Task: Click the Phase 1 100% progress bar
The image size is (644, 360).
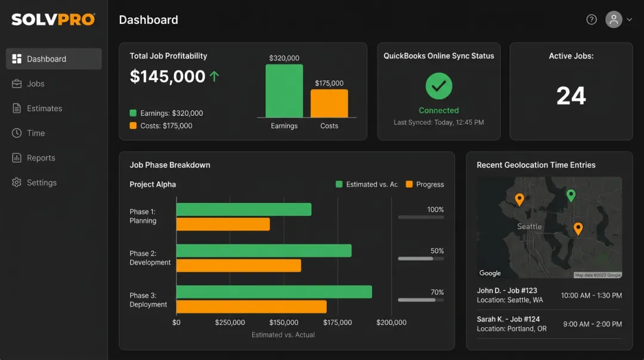Action: [421, 217]
